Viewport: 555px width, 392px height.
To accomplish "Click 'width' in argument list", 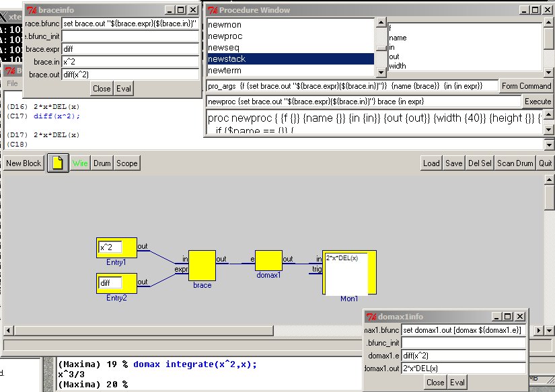I will pos(398,66).
